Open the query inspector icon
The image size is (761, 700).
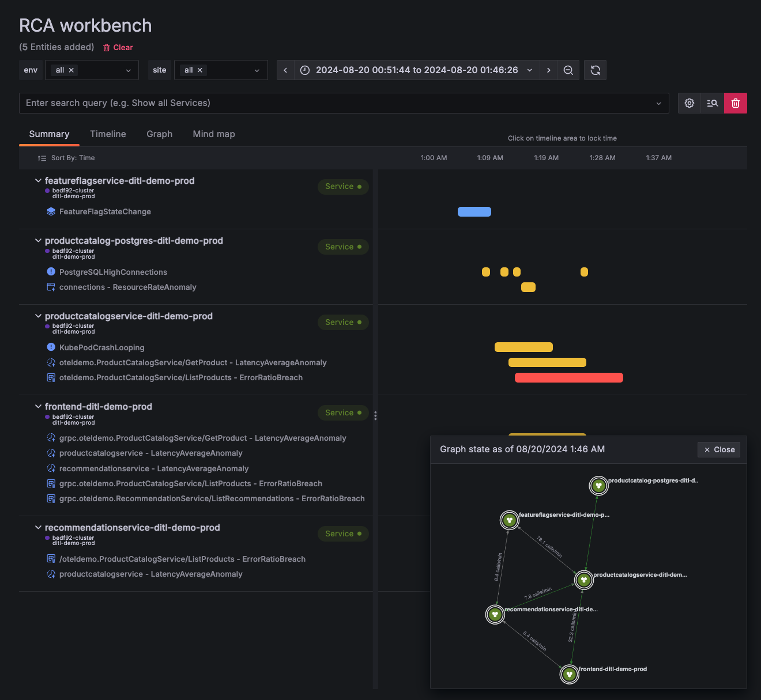pyautogui.click(x=712, y=103)
